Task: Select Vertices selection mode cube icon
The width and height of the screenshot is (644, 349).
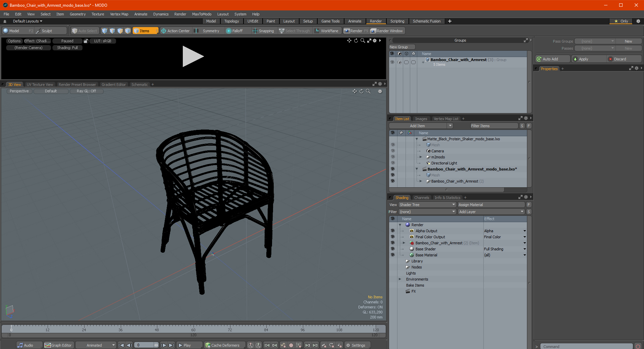Action: [x=105, y=31]
